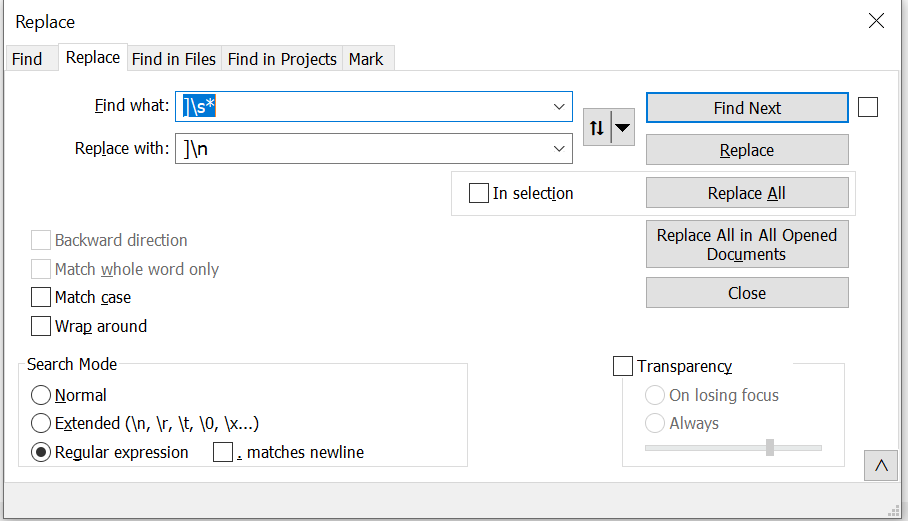Enable the Transparency checkbox
Viewport: 908px width, 521px height.
tap(623, 366)
